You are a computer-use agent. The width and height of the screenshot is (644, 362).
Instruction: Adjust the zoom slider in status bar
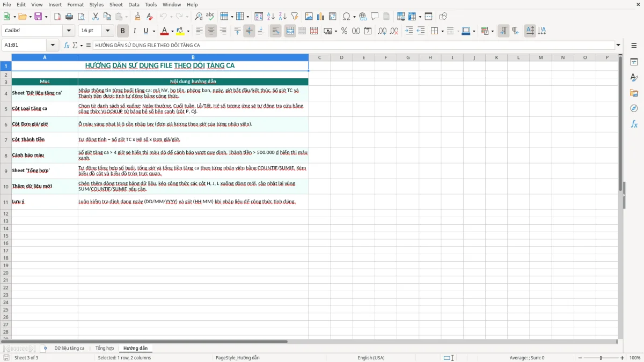tap(601, 358)
